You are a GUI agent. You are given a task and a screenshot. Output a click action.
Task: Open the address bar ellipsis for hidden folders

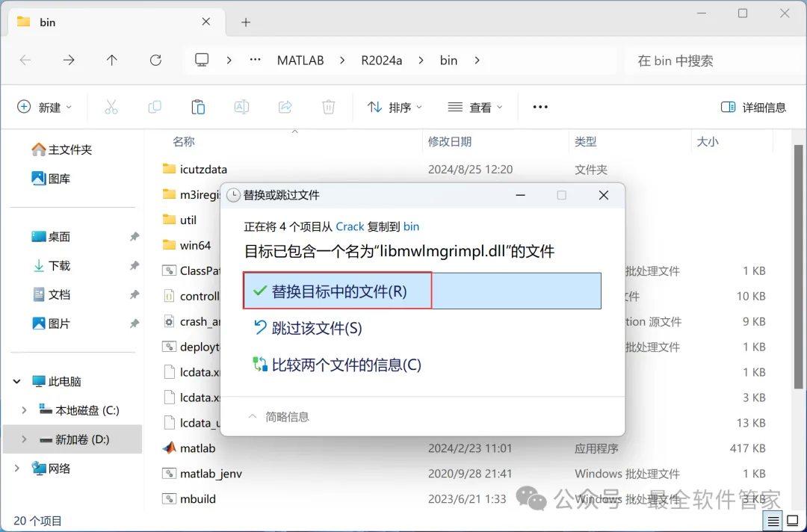(255, 61)
